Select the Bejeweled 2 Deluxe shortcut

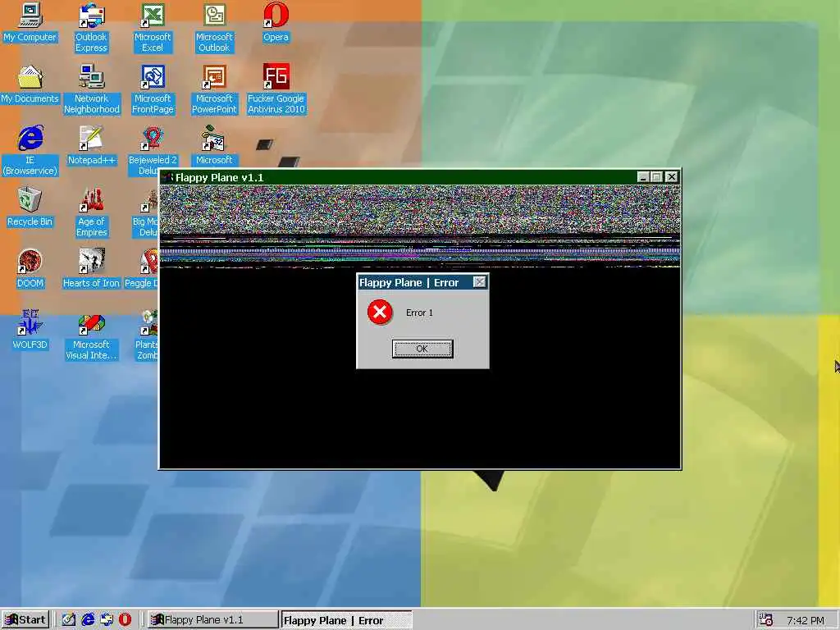153,151
